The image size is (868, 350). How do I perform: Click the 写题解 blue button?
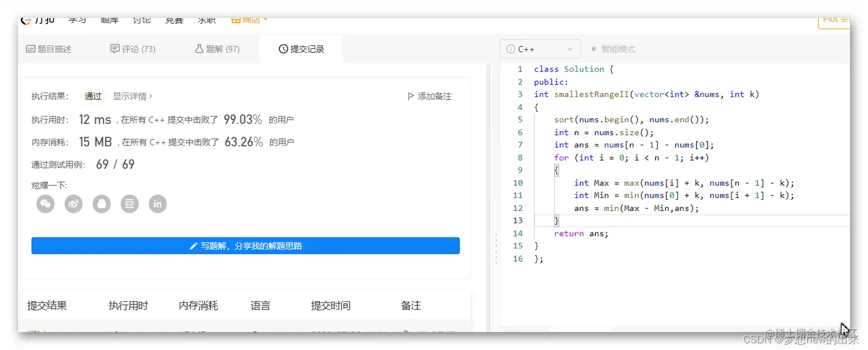pos(245,246)
